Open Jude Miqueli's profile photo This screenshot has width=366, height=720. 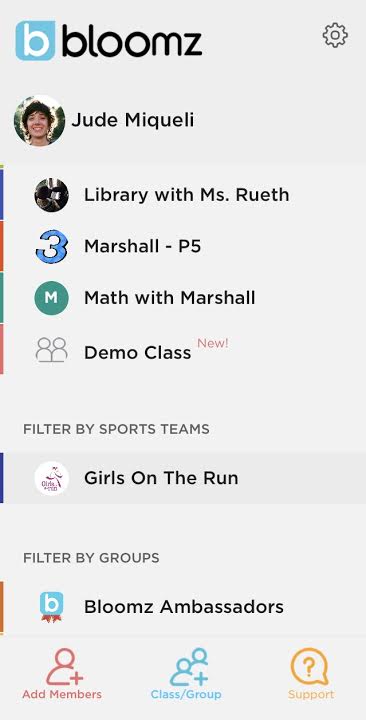pos(39,120)
